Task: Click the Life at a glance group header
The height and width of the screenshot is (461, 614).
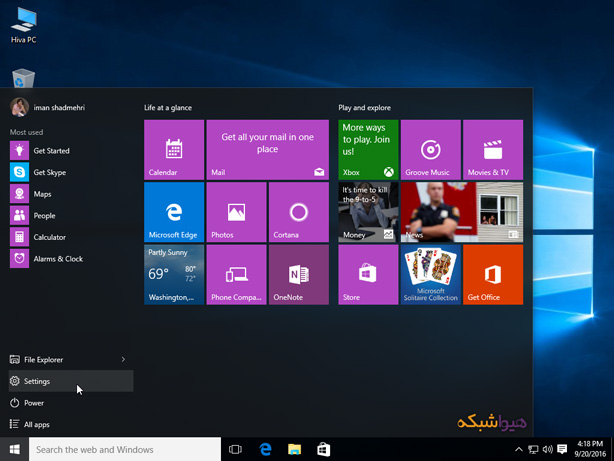Action: click(168, 107)
